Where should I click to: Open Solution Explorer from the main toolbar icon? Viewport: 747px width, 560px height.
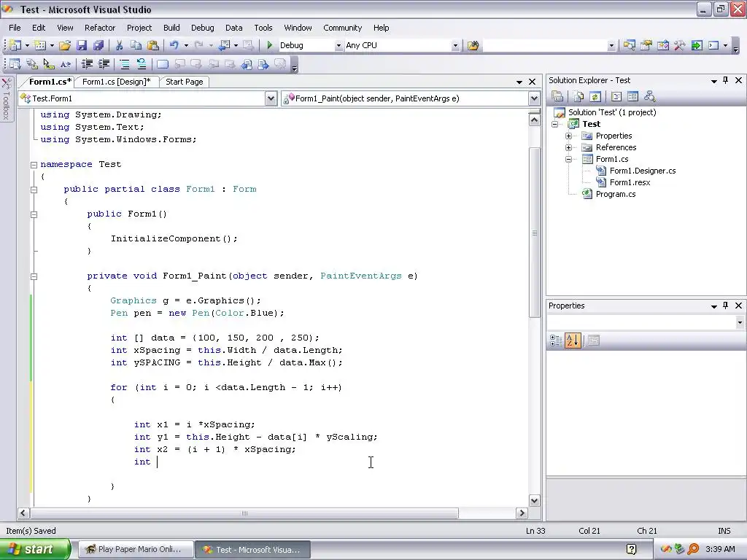point(630,45)
